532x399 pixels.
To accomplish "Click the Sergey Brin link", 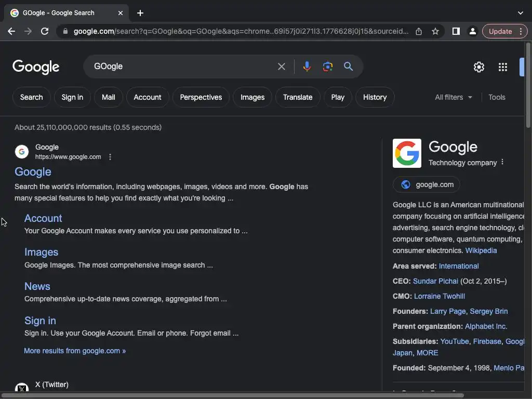I will point(488,311).
